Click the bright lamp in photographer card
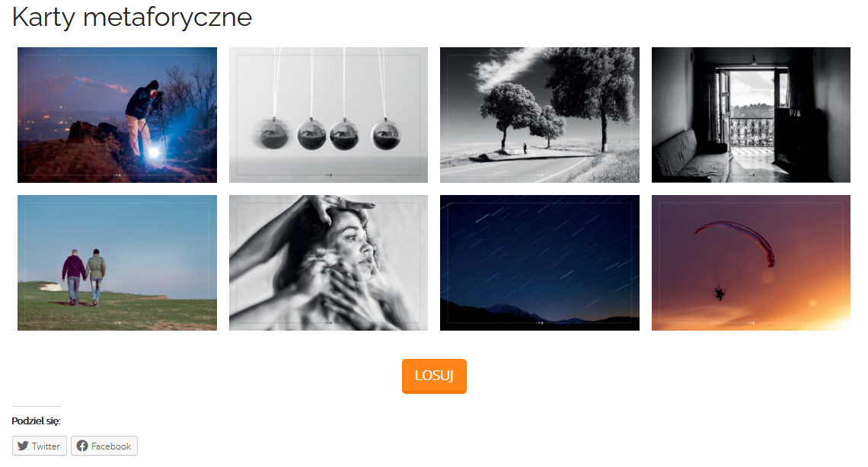The width and height of the screenshot is (868, 467). [x=154, y=152]
